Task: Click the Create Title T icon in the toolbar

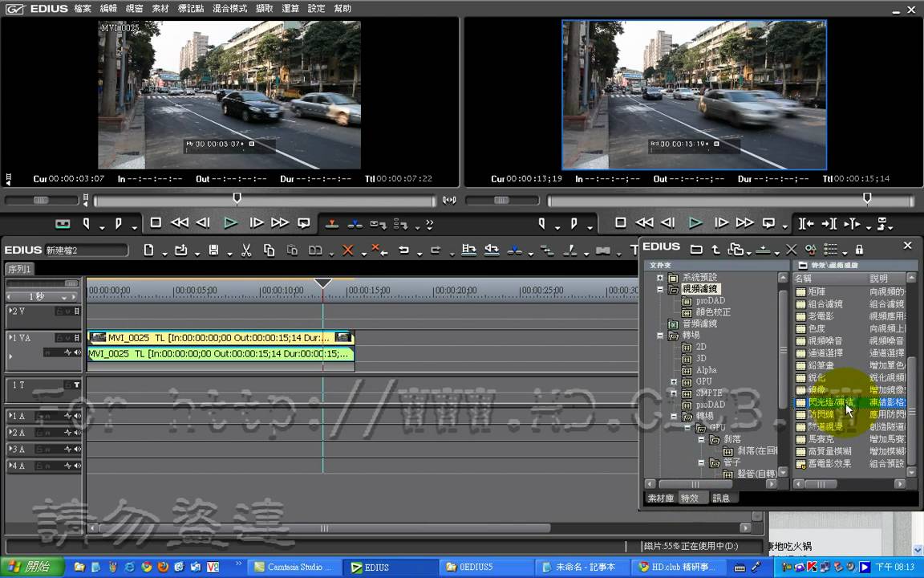Action: [634, 250]
